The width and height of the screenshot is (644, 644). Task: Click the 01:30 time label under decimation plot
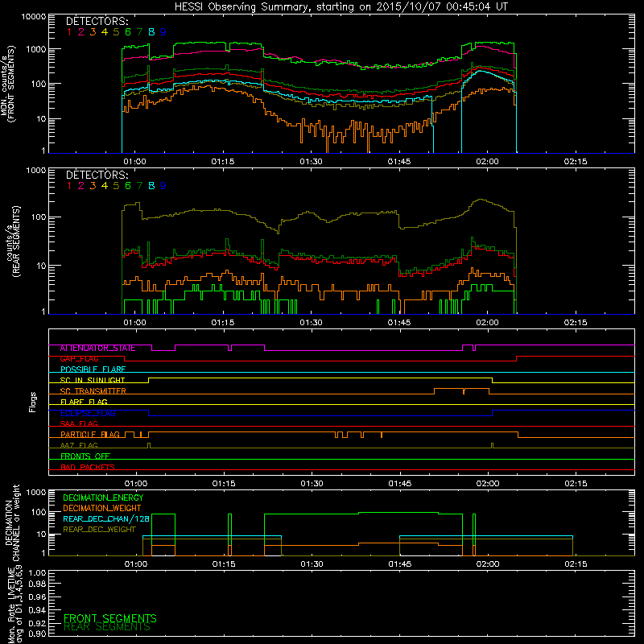tap(312, 564)
